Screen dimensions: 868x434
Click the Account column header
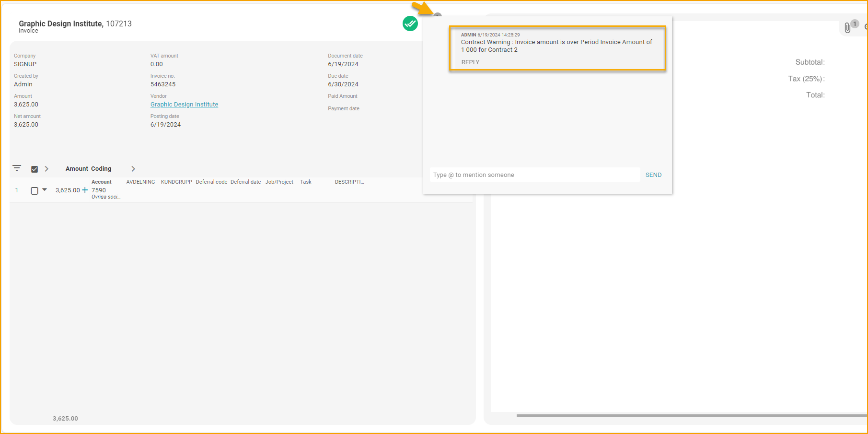(102, 182)
